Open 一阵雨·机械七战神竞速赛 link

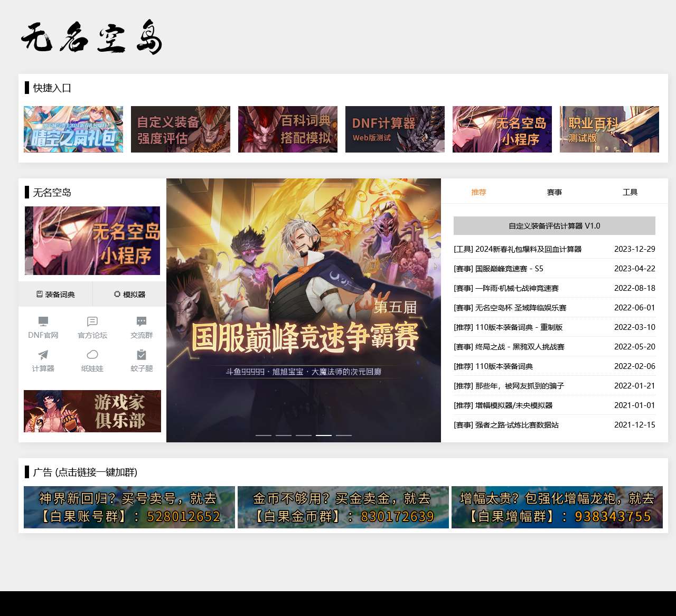tap(506, 288)
